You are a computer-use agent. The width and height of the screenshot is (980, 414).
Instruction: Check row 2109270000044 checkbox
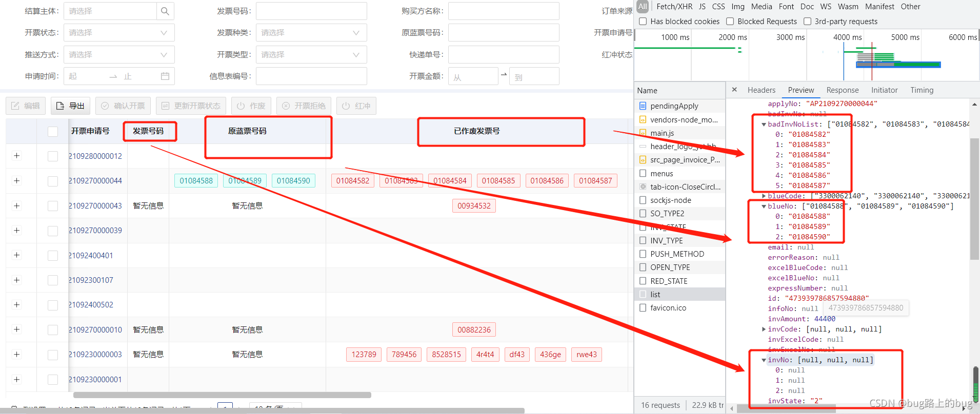click(53, 181)
